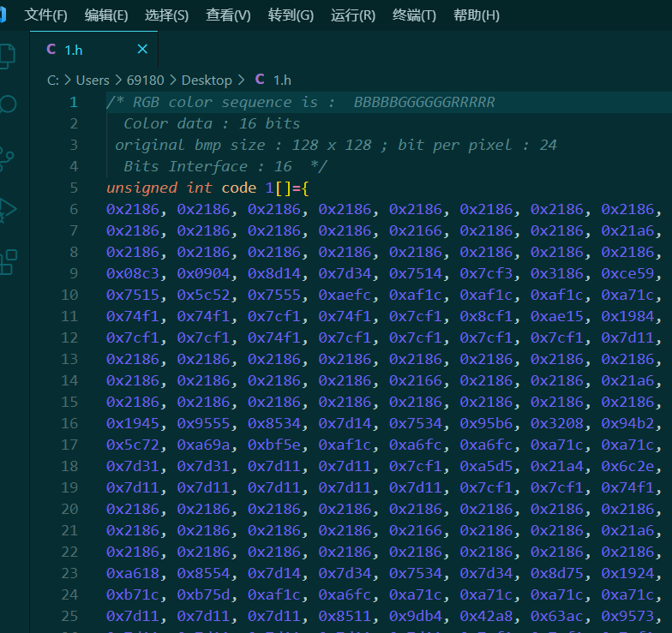
Task: Click the value 0x3208 on line 16
Action: [x=557, y=423]
